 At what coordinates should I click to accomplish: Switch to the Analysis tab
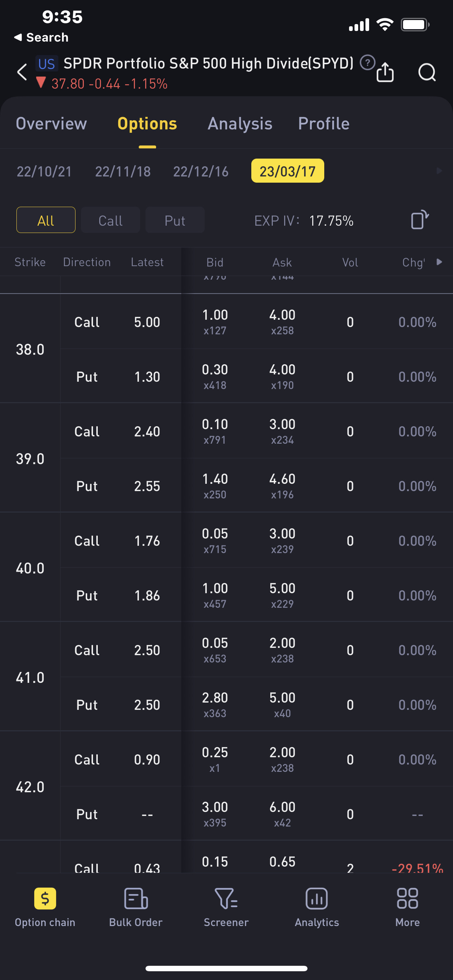tap(240, 124)
